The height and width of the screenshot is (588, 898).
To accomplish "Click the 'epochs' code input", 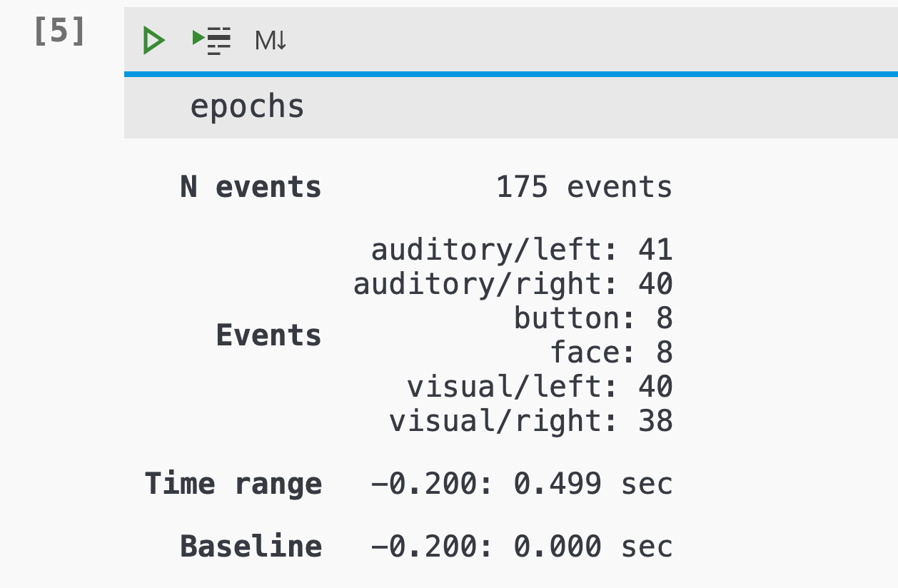I will point(511,107).
